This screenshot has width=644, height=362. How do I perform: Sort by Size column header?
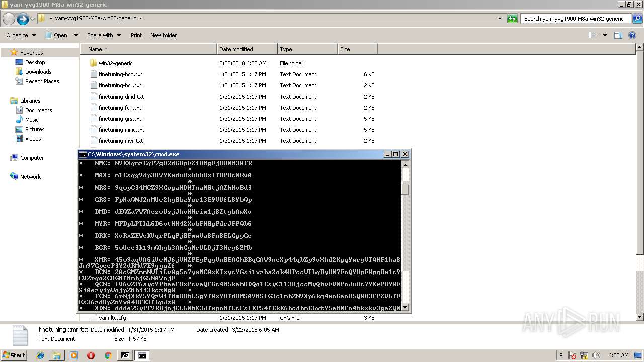coord(358,49)
